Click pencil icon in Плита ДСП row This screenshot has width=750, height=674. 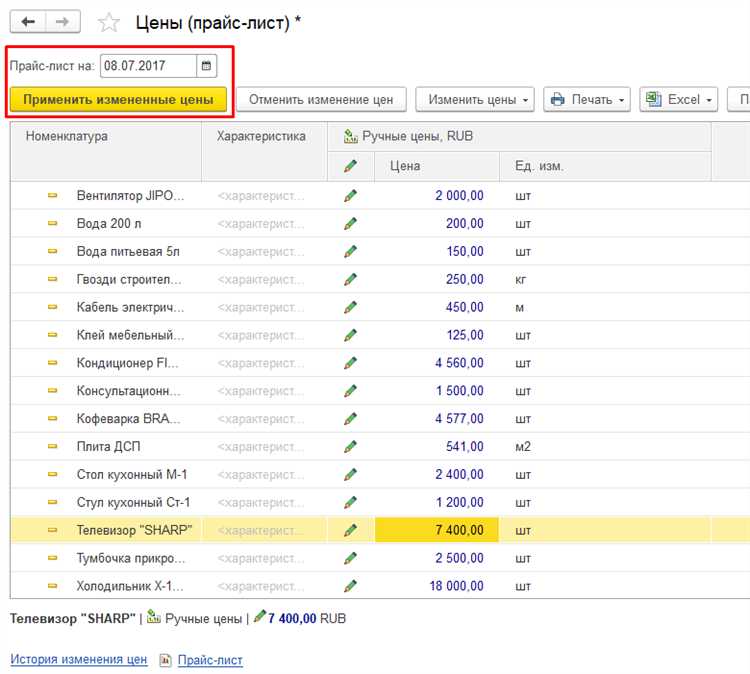350,446
